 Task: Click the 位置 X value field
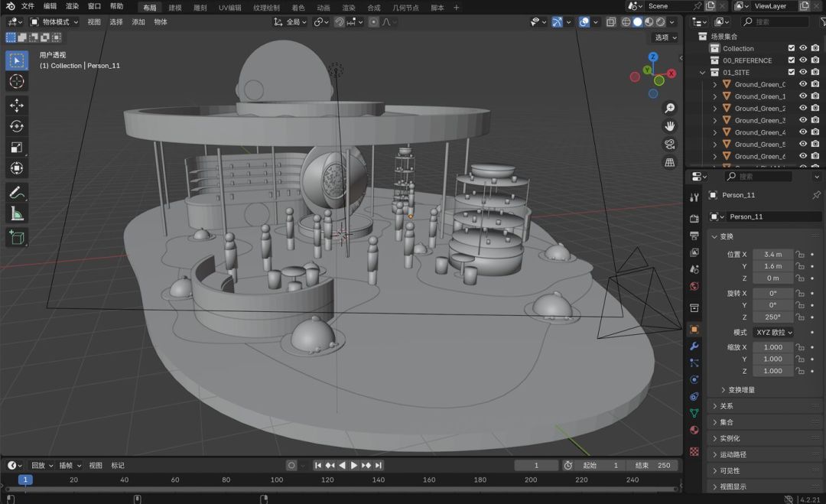pos(772,255)
